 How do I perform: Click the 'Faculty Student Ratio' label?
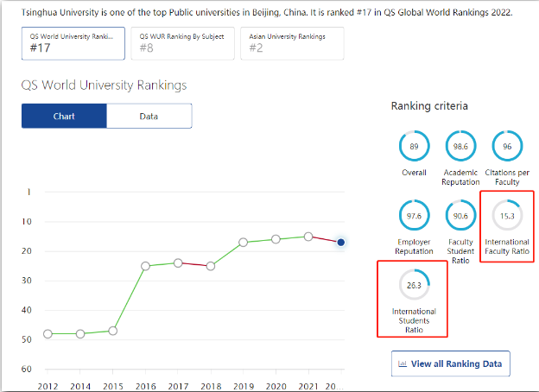tap(460, 251)
